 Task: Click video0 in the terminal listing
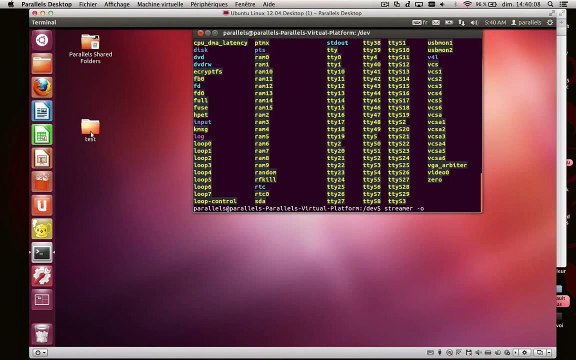click(438, 173)
